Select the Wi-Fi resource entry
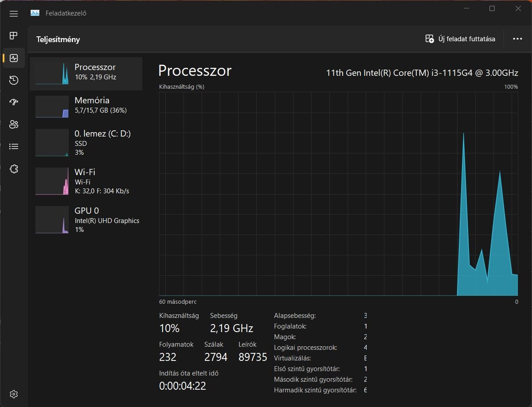Image resolution: width=532 pixels, height=407 pixels. (86, 181)
